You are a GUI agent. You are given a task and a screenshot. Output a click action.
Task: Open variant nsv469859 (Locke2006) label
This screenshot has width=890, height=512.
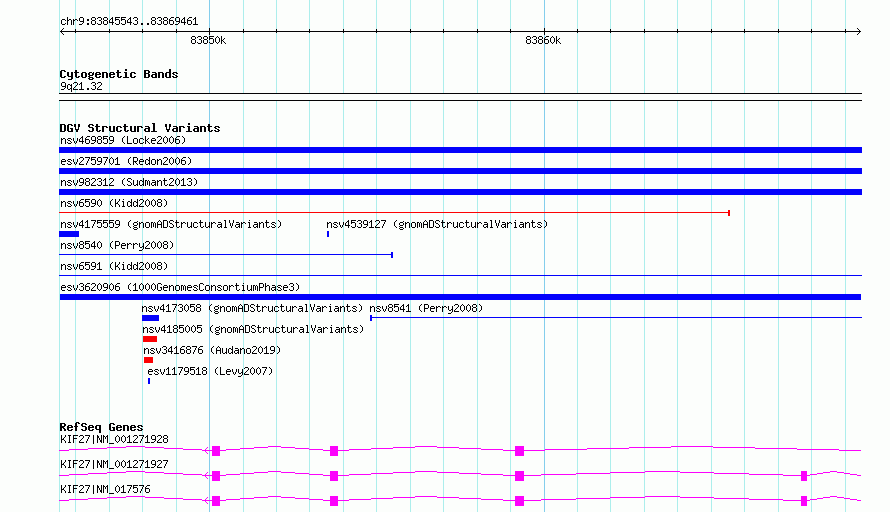pyautogui.click(x=123, y=140)
